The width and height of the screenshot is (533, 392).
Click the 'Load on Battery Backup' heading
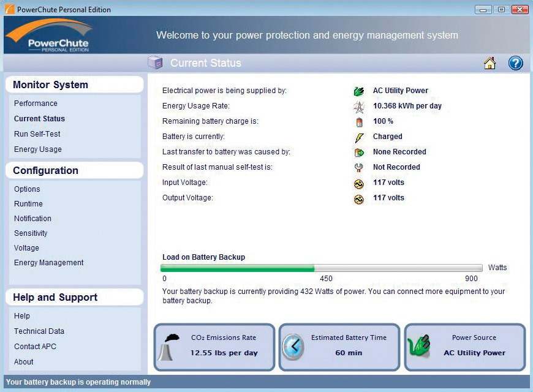pos(203,257)
